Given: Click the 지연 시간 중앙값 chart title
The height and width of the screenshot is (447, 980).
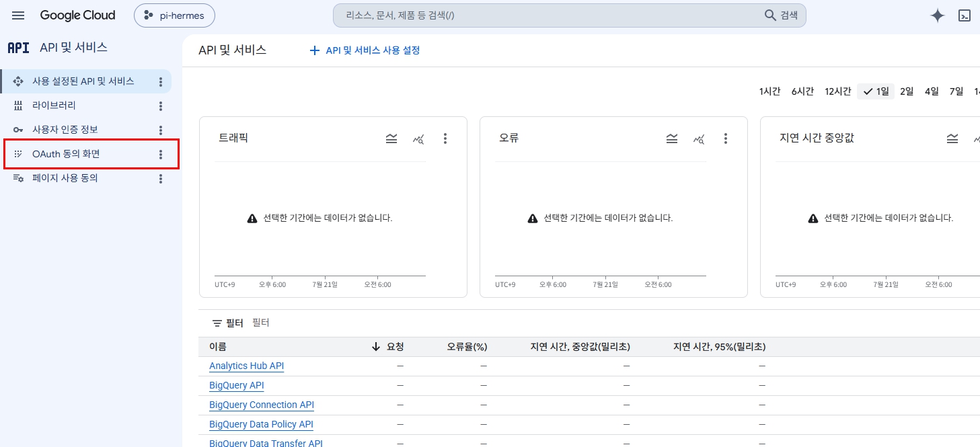Looking at the screenshot, I should click(817, 138).
